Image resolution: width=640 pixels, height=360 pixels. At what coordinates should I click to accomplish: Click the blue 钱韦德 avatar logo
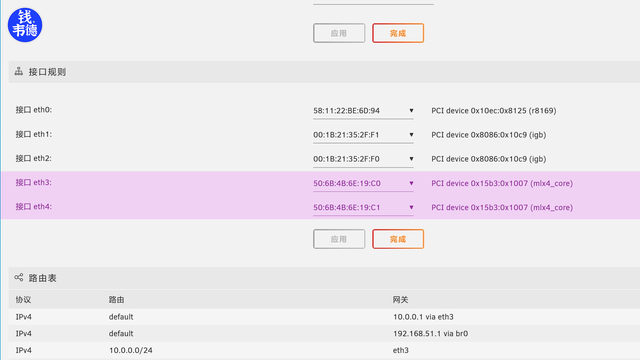click(25, 25)
